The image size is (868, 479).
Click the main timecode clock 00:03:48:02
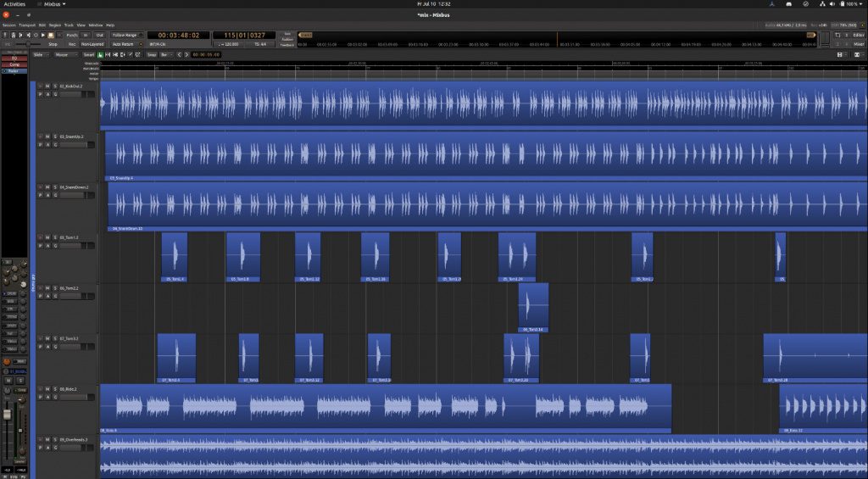click(178, 35)
